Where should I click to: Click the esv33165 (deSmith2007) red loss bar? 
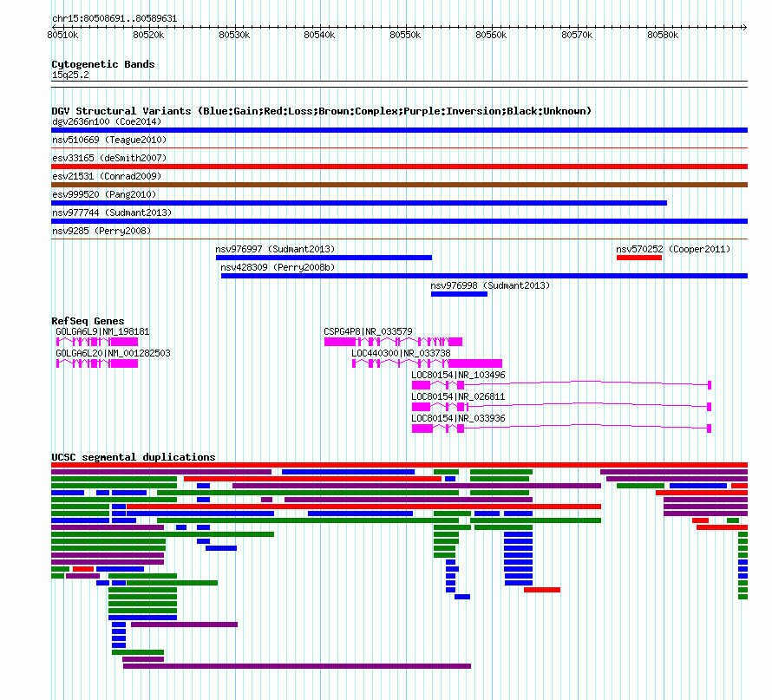399,167
